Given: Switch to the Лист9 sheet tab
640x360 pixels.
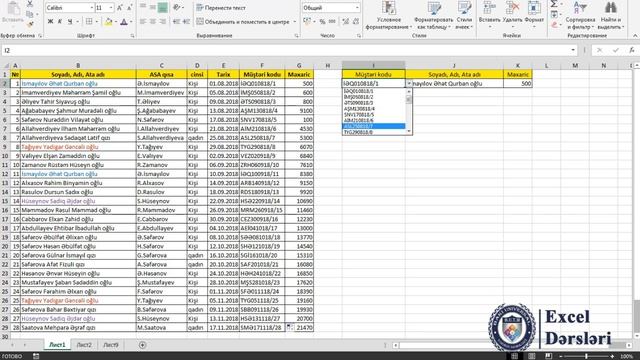Looking at the screenshot, I should coord(111,345).
